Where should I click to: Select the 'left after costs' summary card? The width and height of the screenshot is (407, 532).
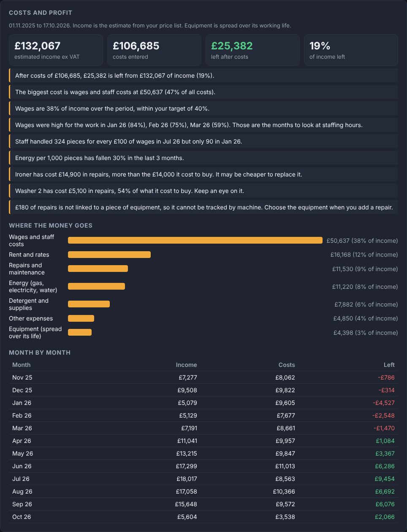click(252, 50)
